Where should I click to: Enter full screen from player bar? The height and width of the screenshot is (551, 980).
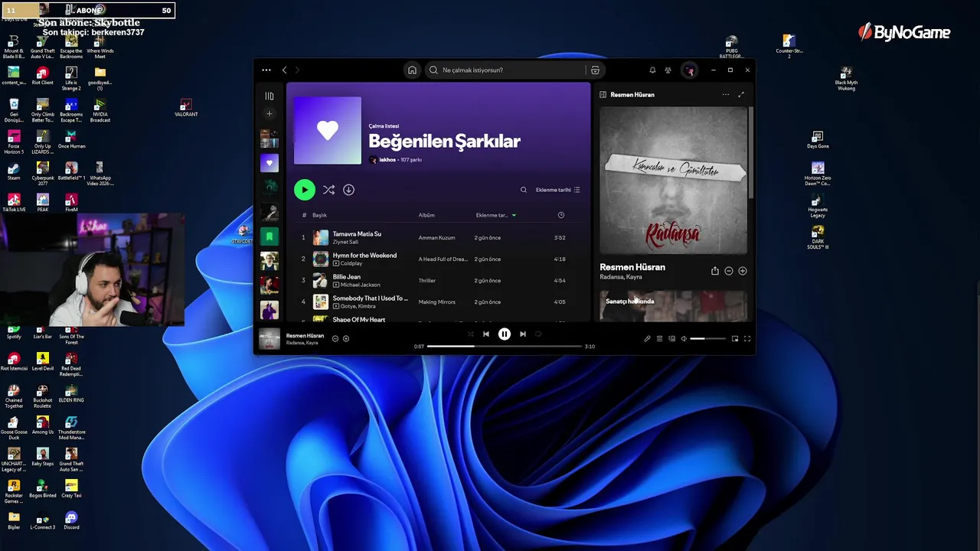tap(747, 338)
